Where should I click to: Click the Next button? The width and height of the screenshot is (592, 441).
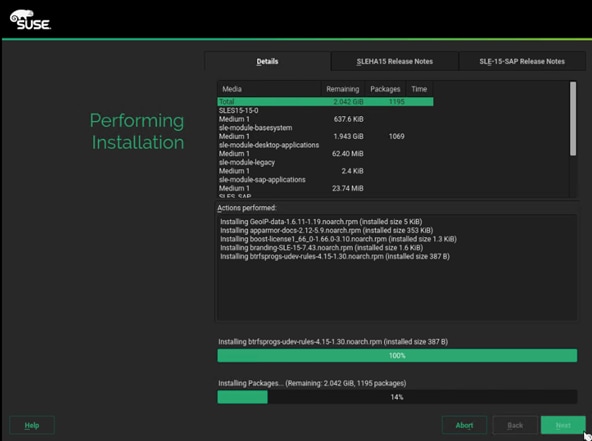pyautogui.click(x=563, y=425)
